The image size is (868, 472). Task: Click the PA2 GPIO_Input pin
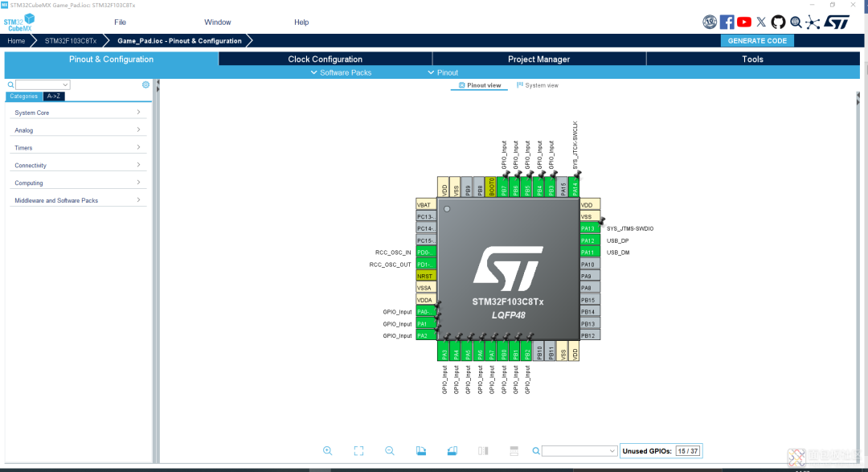(426, 335)
